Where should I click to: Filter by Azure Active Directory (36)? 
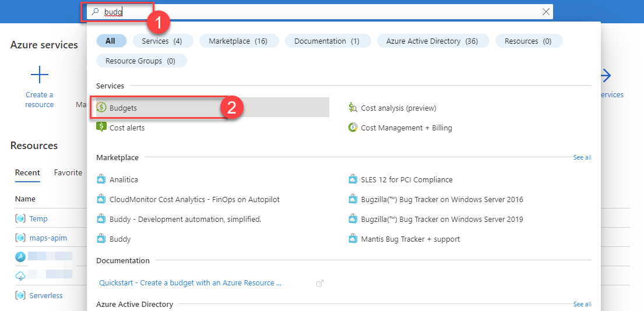432,41
